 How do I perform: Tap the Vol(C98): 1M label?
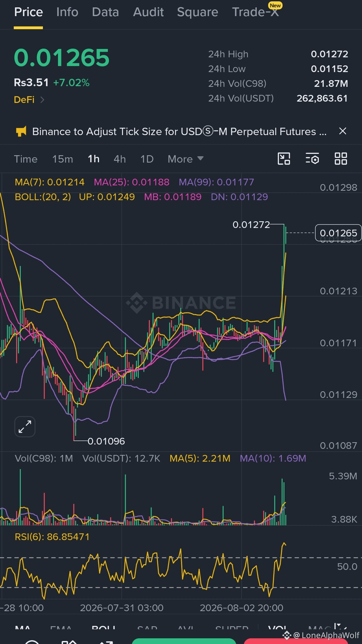tap(44, 458)
